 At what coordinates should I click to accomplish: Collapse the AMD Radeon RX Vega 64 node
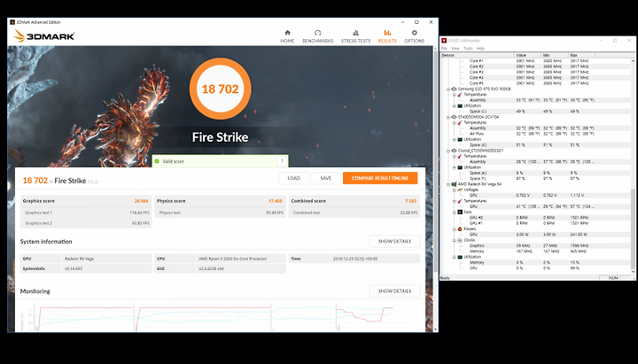pos(448,184)
